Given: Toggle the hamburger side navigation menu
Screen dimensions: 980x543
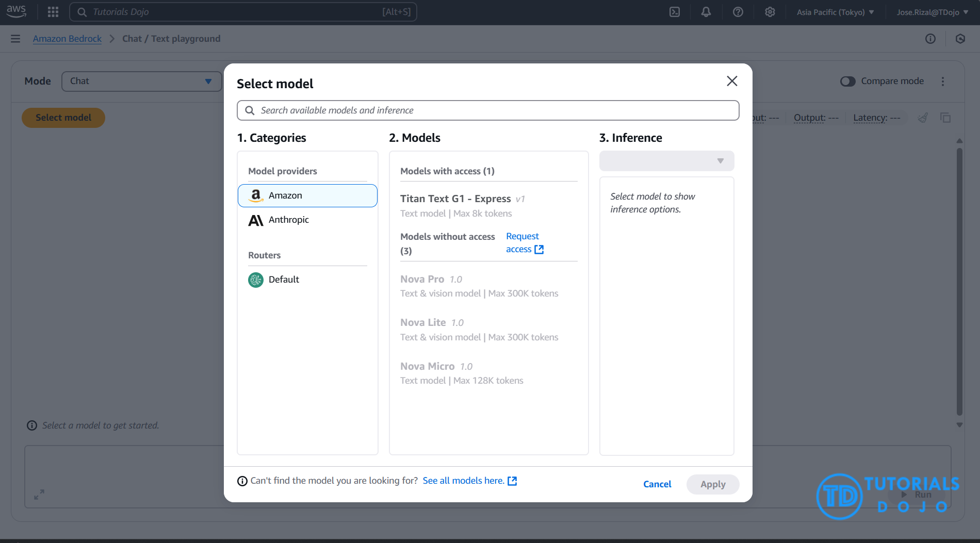Looking at the screenshot, I should point(15,39).
